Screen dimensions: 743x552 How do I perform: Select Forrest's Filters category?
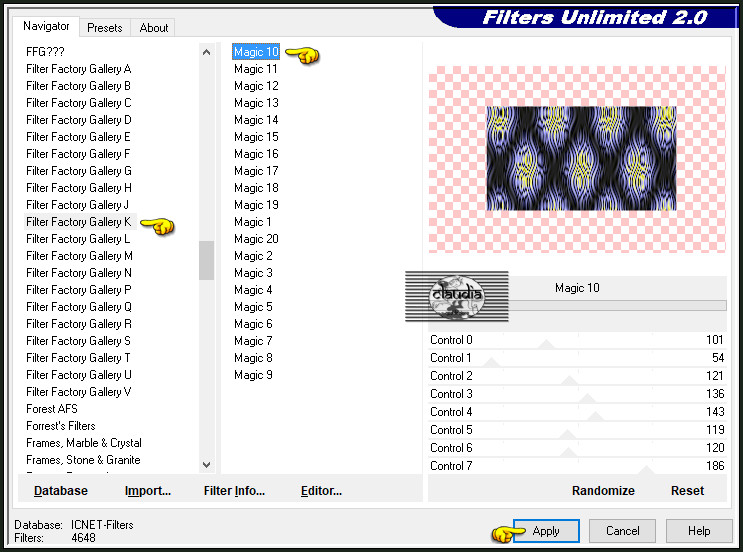61,426
